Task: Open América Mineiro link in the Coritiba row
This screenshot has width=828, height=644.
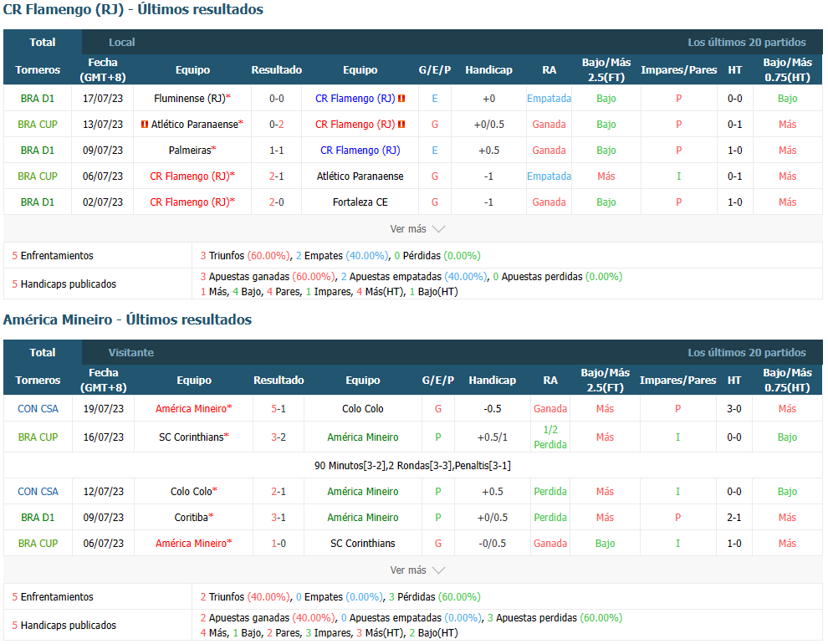Action: pos(363,518)
